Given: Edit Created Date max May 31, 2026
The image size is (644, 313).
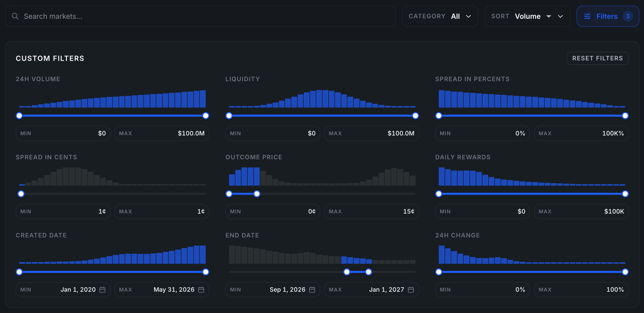Looking at the screenshot, I should coord(162,290).
